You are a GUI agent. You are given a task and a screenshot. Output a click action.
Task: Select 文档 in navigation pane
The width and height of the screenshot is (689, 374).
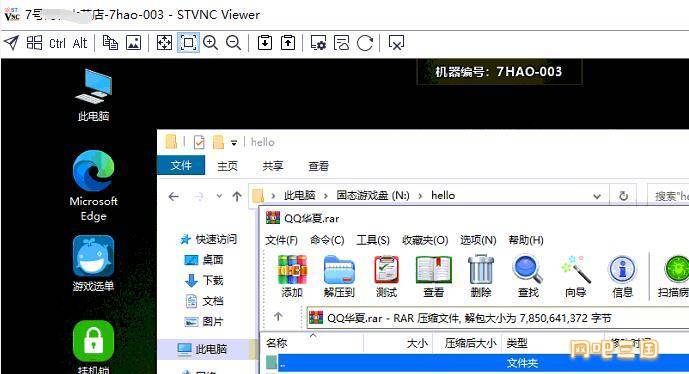coord(204,301)
